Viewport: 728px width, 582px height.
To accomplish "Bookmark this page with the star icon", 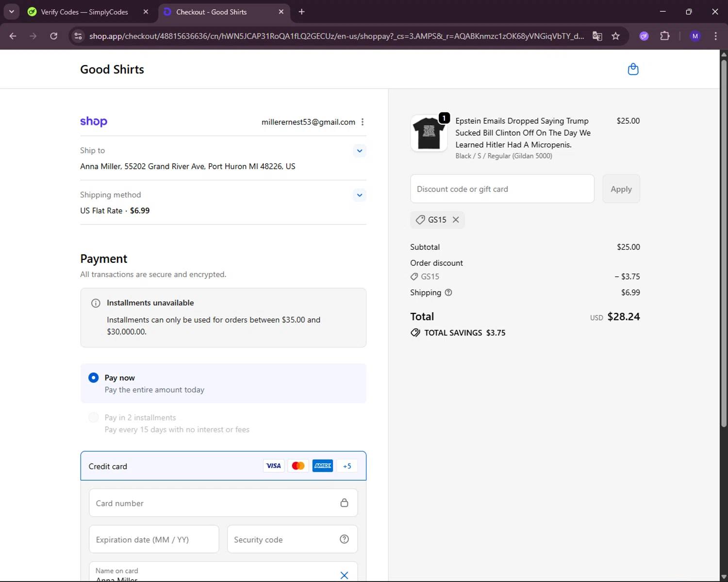I will [x=615, y=36].
